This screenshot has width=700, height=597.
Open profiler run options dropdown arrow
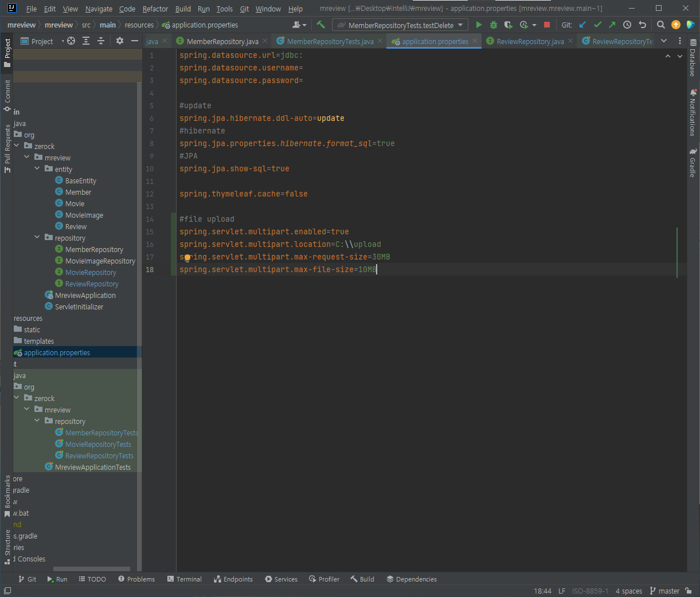click(x=534, y=25)
